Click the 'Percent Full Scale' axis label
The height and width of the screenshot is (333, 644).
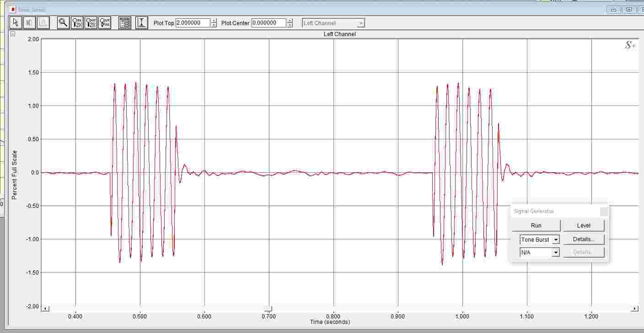tap(14, 174)
